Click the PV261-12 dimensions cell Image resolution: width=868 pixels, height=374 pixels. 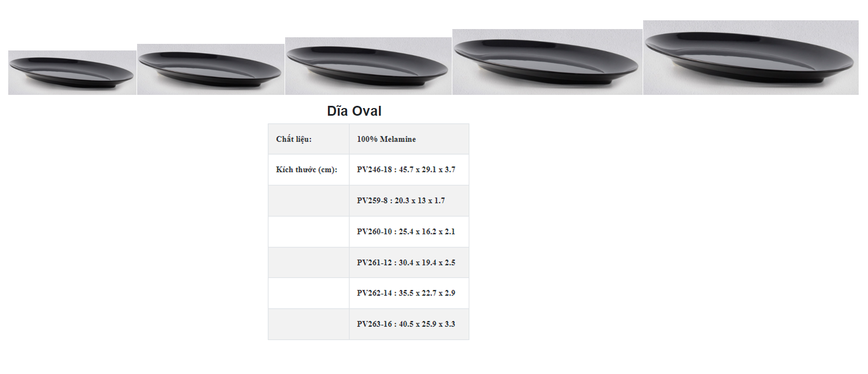(409, 263)
